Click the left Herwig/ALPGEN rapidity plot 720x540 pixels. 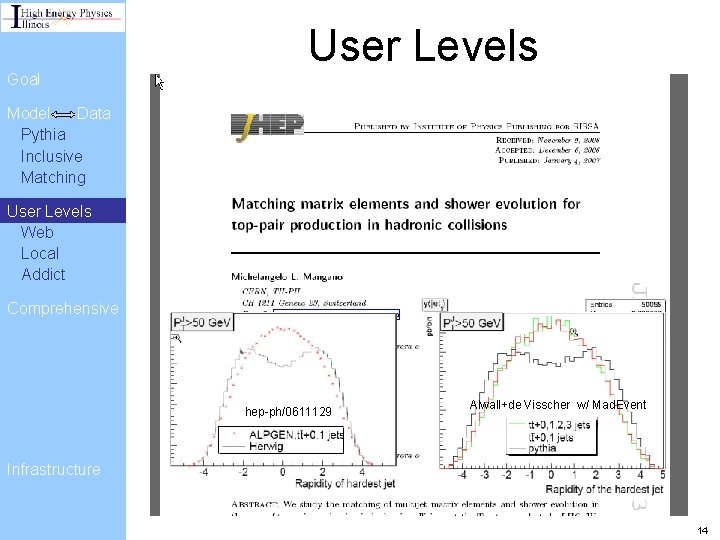[x=283, y=389]
